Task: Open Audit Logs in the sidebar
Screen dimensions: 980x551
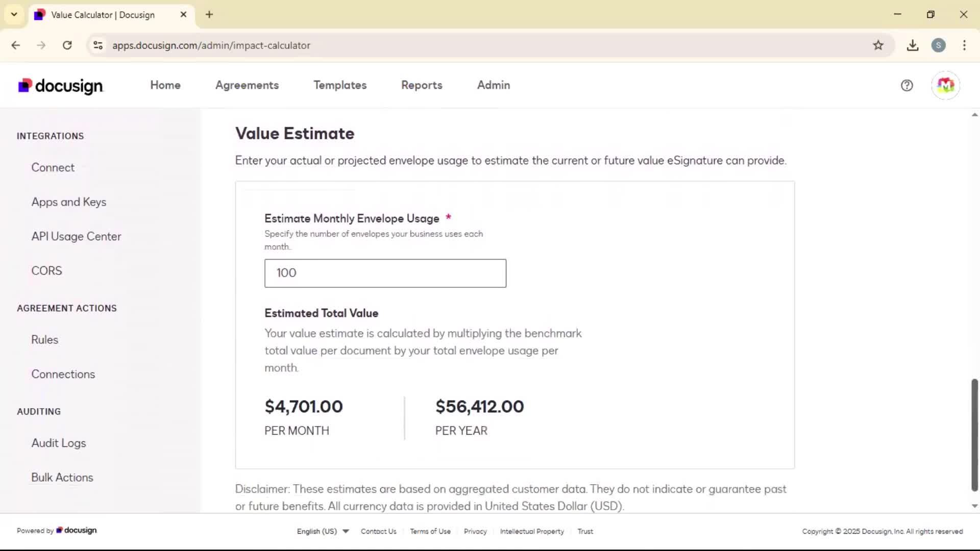Action: click(59, 443)
